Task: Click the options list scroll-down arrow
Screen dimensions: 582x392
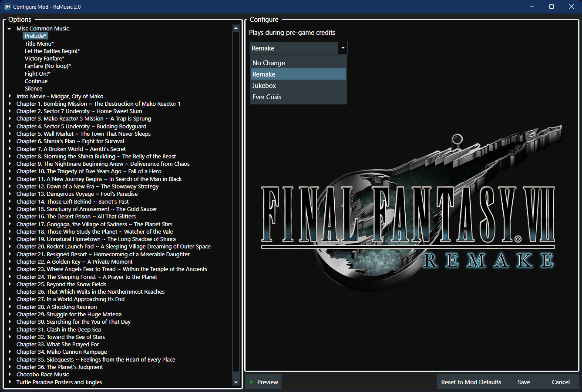Action: pyautogui.click(x=236, y=382)
